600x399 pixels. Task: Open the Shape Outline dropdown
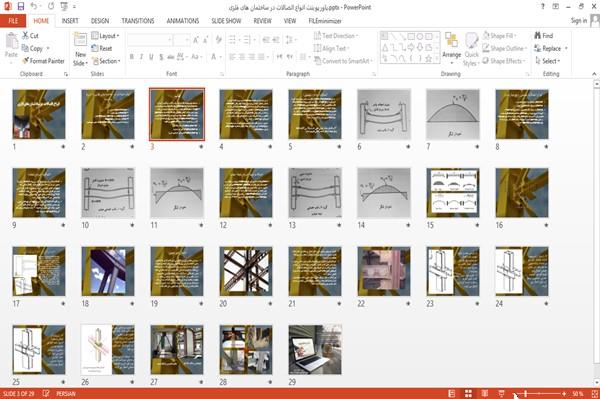(x=505, y=48)
